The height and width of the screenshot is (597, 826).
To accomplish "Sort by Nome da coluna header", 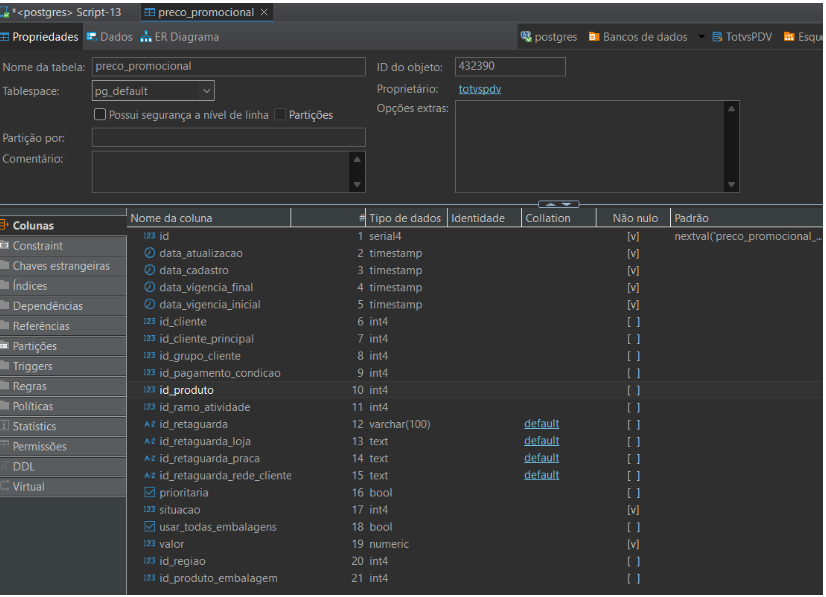I will click(x=209, y=218).
